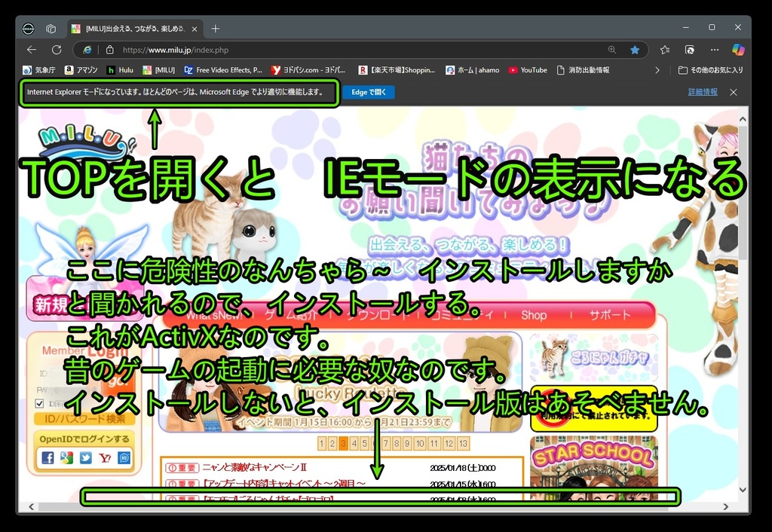772x532 pixels.
Task: Select banner page 2
Action: tap(332, 443)
